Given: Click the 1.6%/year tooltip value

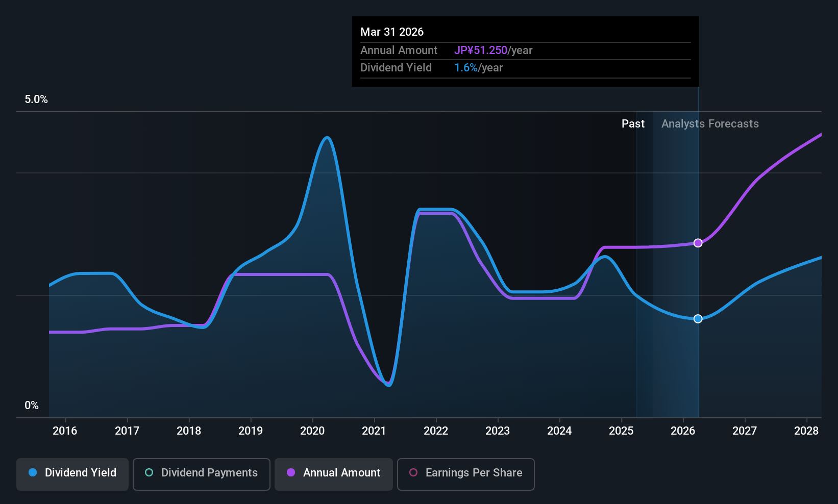Looking at the screenshot, I should (478, 68).
